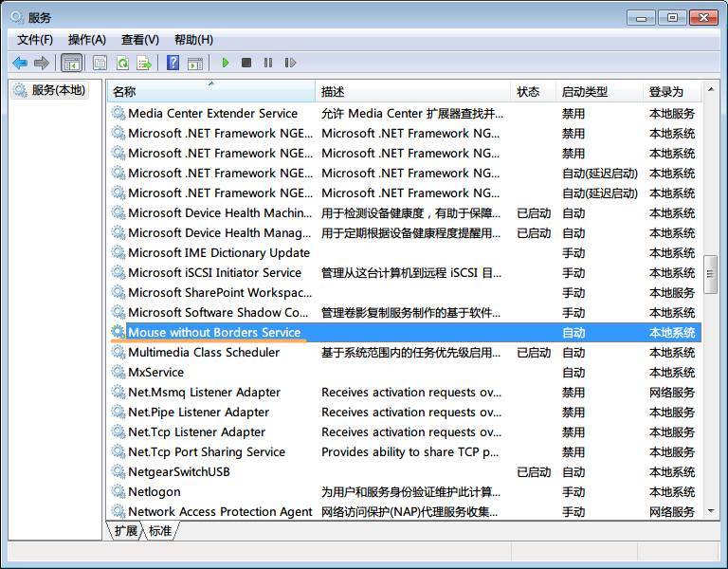Select the 服务(本地) tree node
Image resolution: width=728 pixels, height=569 pixels.
click(49, 90)
